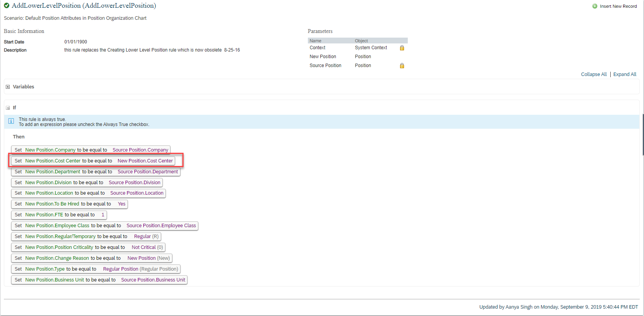The image size is (644, 316).
Task: Click the blue info icon in always-true notice
Action: pyautogui.click(x=11, y=121)
